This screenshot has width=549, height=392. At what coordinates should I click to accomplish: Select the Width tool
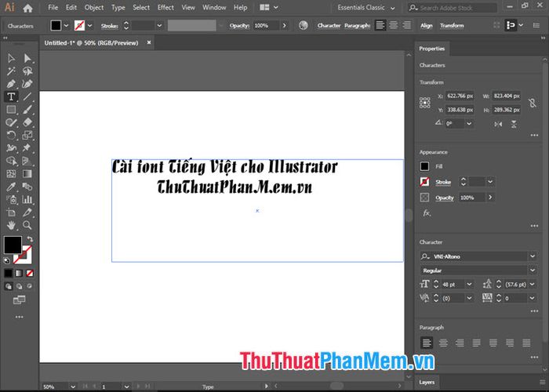(11, 148)
